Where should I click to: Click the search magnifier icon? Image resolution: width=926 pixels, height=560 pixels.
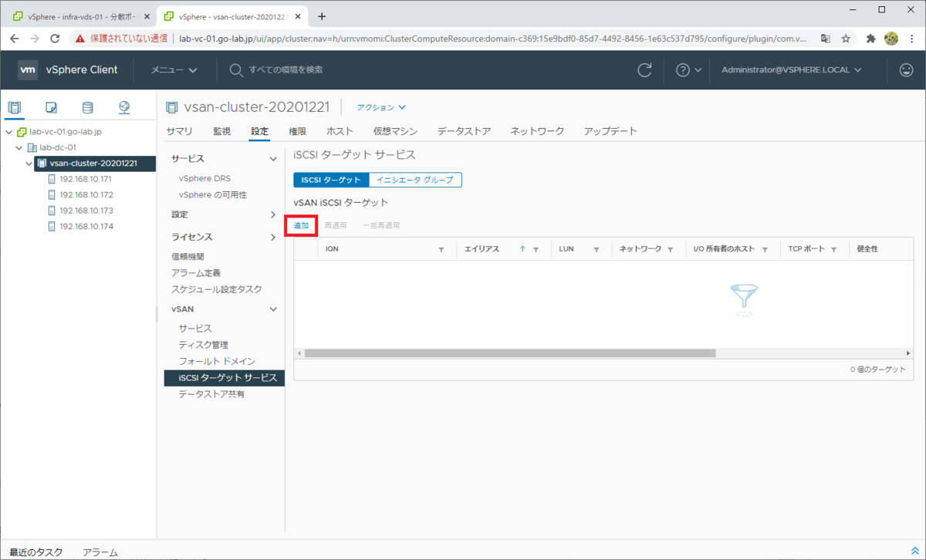(236, 70)
